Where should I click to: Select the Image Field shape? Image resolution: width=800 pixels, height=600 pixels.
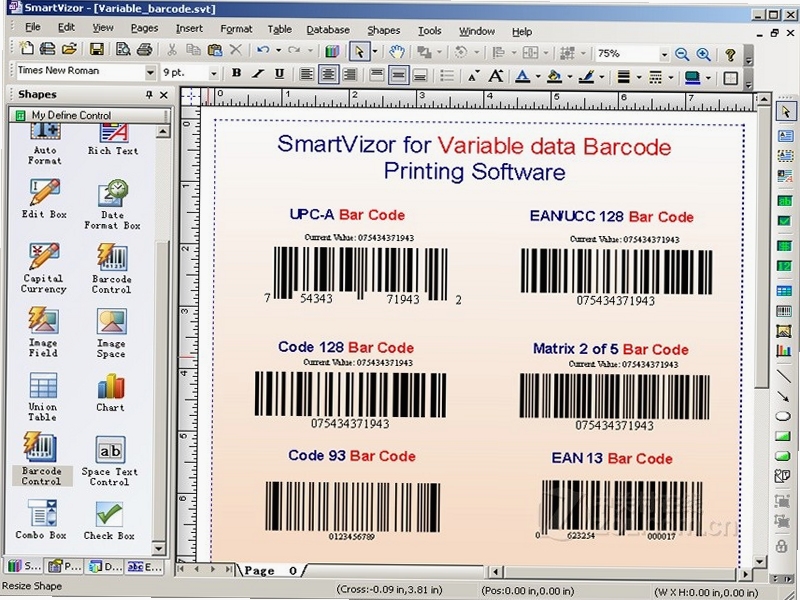(43, 332)
